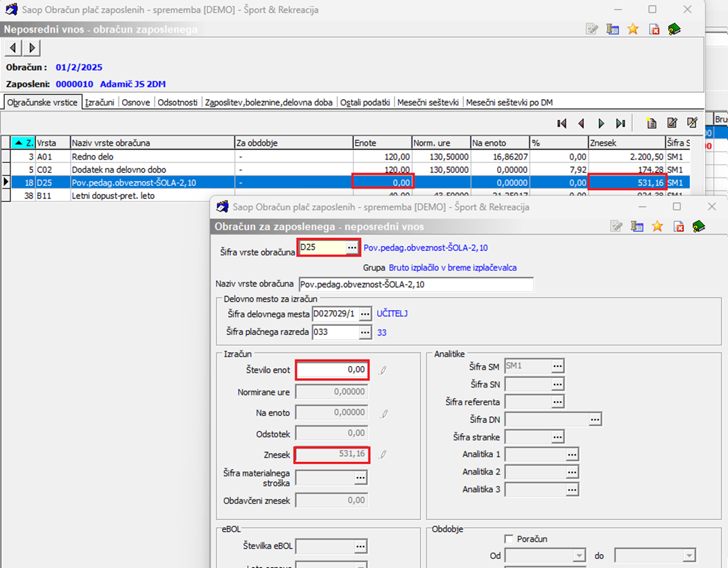Jump to the first record in the grid
This screenshot has height=568, width=728.
click(562, 123)
